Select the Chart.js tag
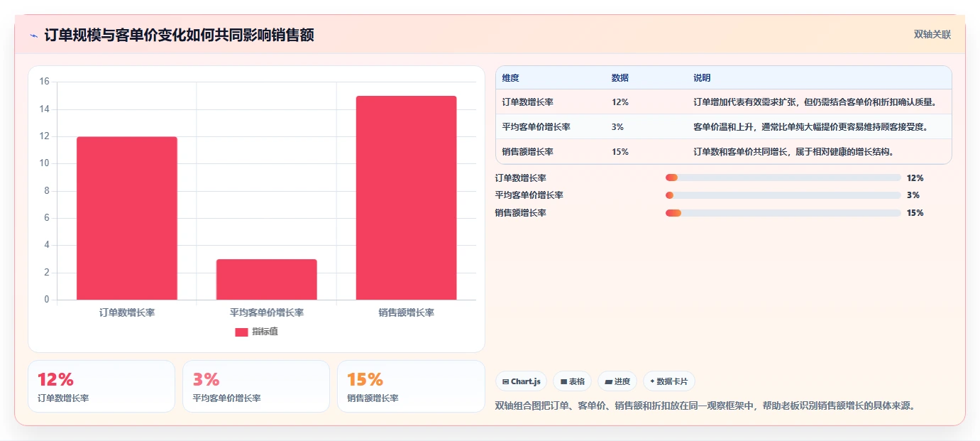 point(521,381)
